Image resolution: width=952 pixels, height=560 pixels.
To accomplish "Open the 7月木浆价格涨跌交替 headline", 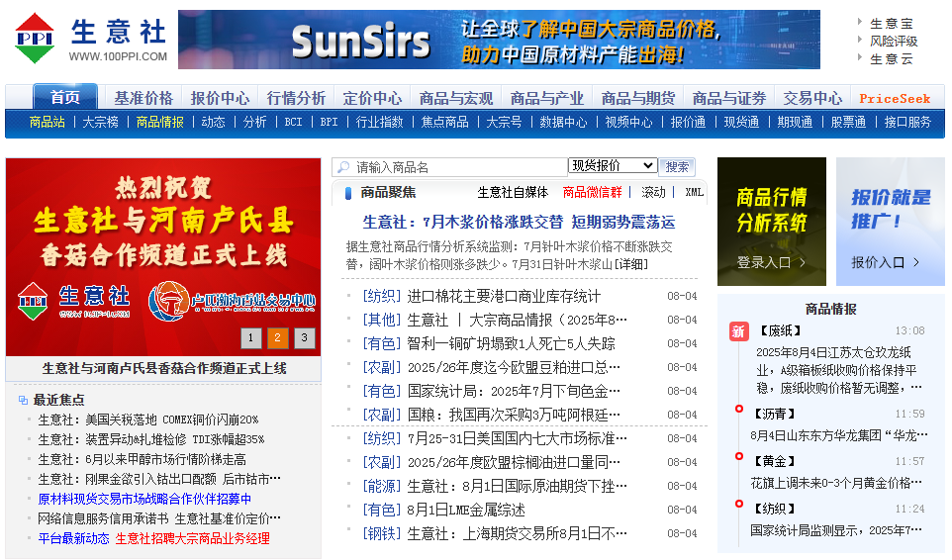I will (x=519, y=222).
